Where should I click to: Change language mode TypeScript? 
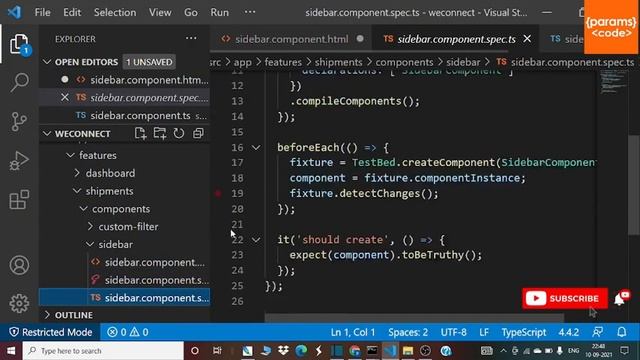[x=524, y=332]
